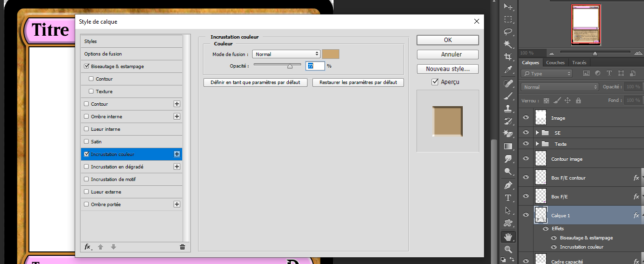Open Options de fusion section

point(132,54)
